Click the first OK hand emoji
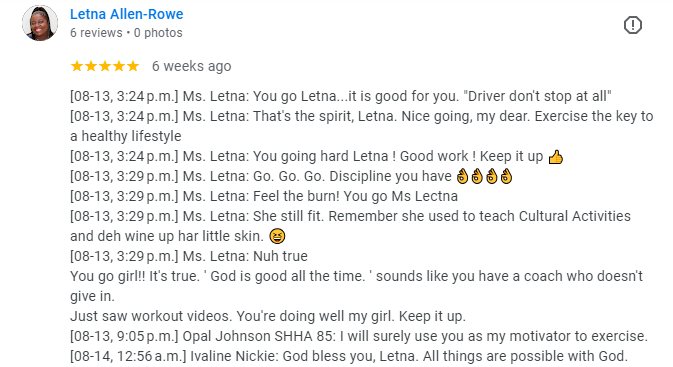This screenshot has width=673, height=367. pyautogui.click(x=462, y=176)
